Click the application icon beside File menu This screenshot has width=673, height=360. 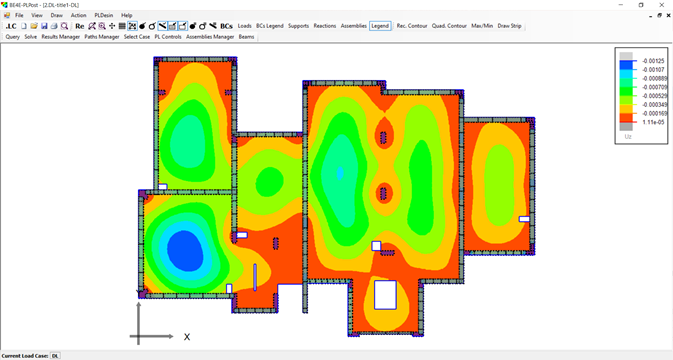[x=7, y=15]
